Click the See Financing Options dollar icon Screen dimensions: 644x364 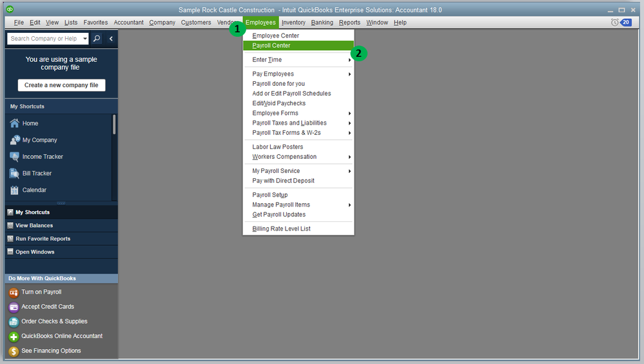click(14, 351)
